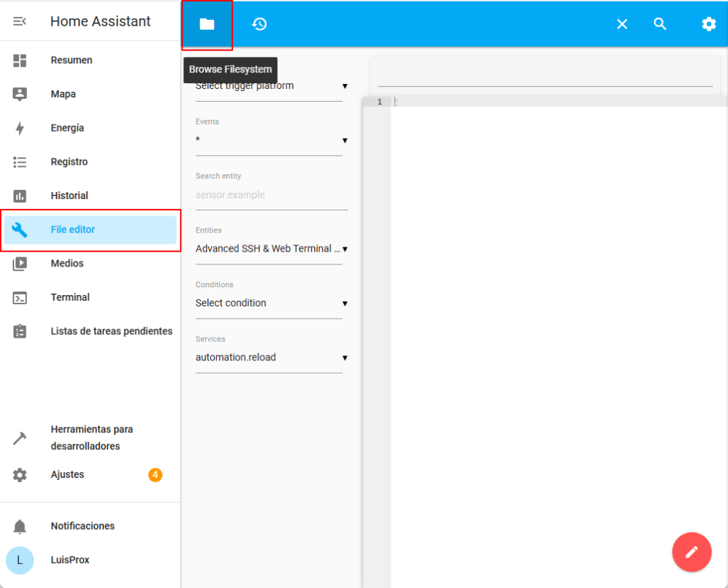Viewport: 728px width, 588px height.
Task: Click the red pencil floating button
Action: (692, 552)
